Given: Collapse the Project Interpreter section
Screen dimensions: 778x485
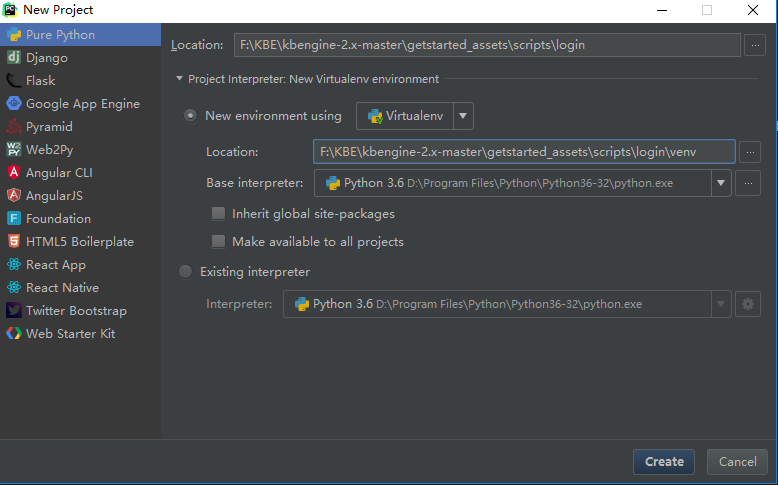Looking at the screenshot, I should [x=179, y=79].
